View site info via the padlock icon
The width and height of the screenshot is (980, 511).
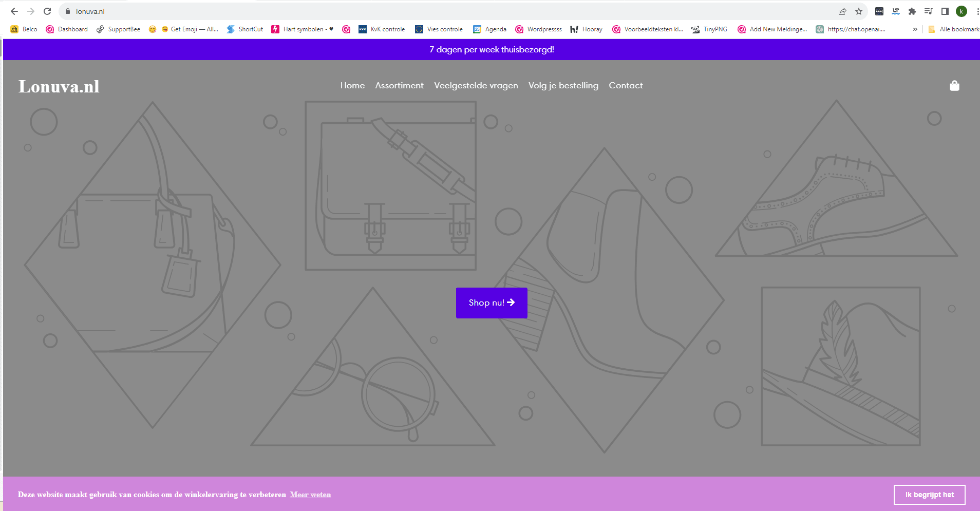point(67,11)
